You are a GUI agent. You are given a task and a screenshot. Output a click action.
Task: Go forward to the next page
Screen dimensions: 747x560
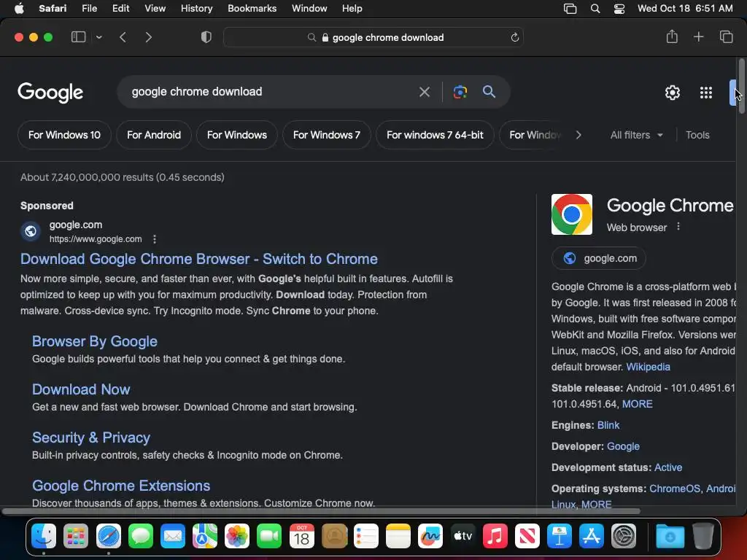point(149,37)
